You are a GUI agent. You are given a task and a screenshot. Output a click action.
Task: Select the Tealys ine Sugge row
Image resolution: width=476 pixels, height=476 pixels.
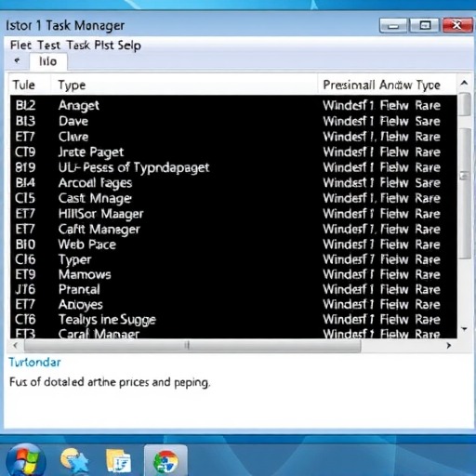point(233,320)
